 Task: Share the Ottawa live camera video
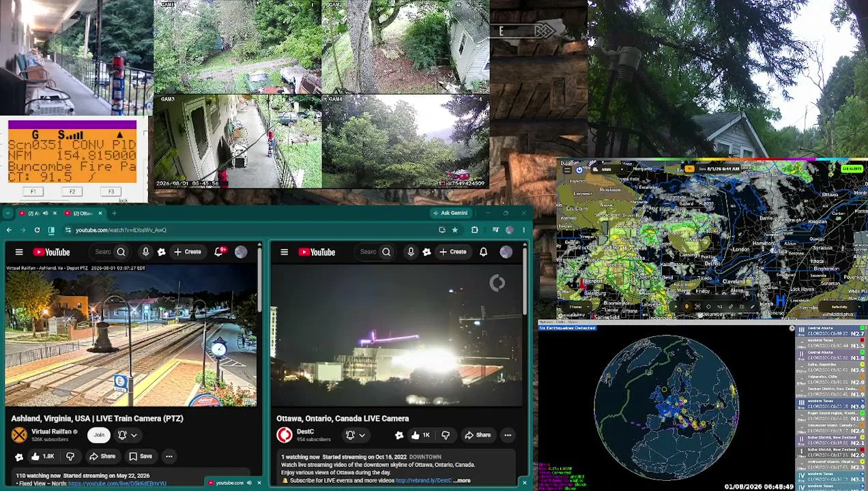(x=478, y=435)
